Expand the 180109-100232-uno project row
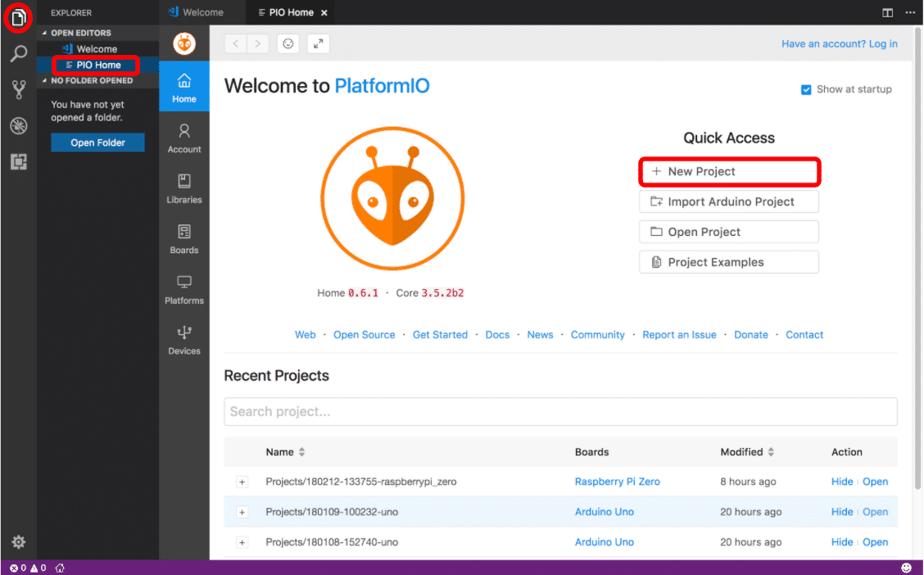The width and height of the screenshot is (924, 575). 242,512
